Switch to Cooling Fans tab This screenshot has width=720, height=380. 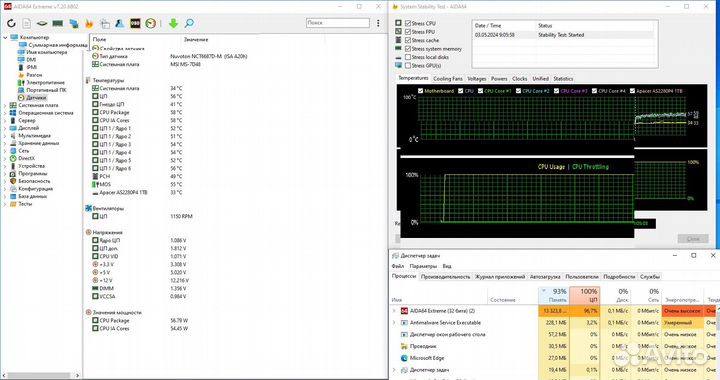(x=448, y=79)
